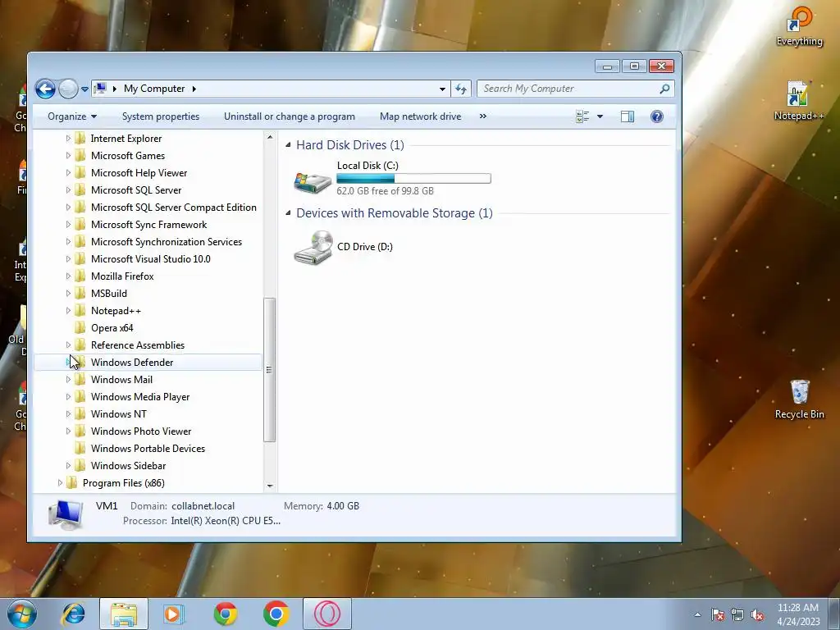Refresh the My Computer view

(461, 89)
